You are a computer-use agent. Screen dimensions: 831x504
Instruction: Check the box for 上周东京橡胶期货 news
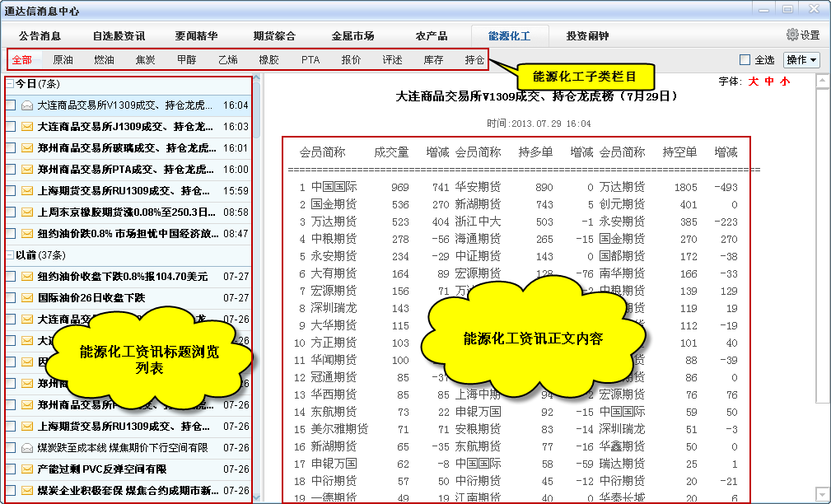[10, 212]
